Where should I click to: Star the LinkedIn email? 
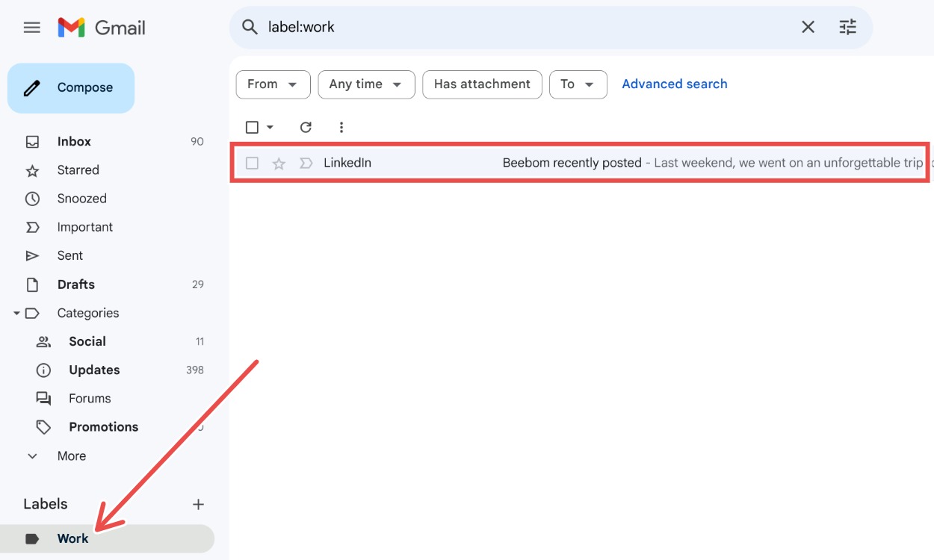pos(278,162)
